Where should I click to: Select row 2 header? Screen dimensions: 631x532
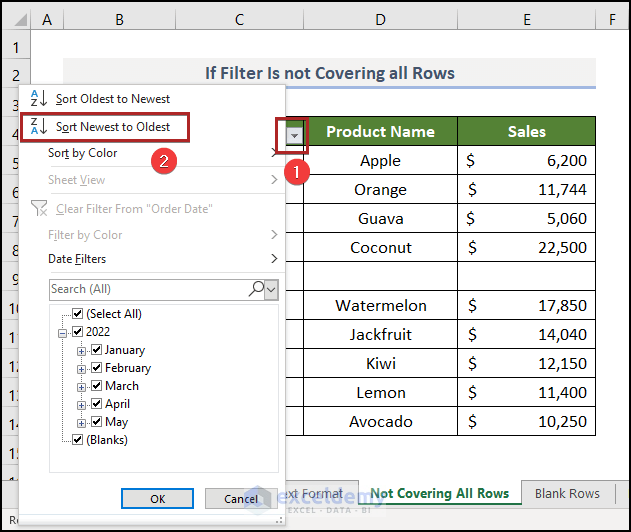coord(16,75)
